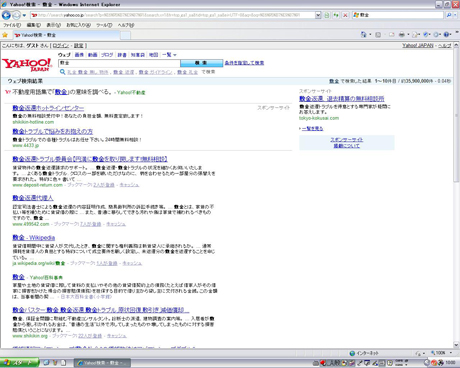Click the 条件を指定して検索 link
The image size is (460, 368).
point(244,63)
